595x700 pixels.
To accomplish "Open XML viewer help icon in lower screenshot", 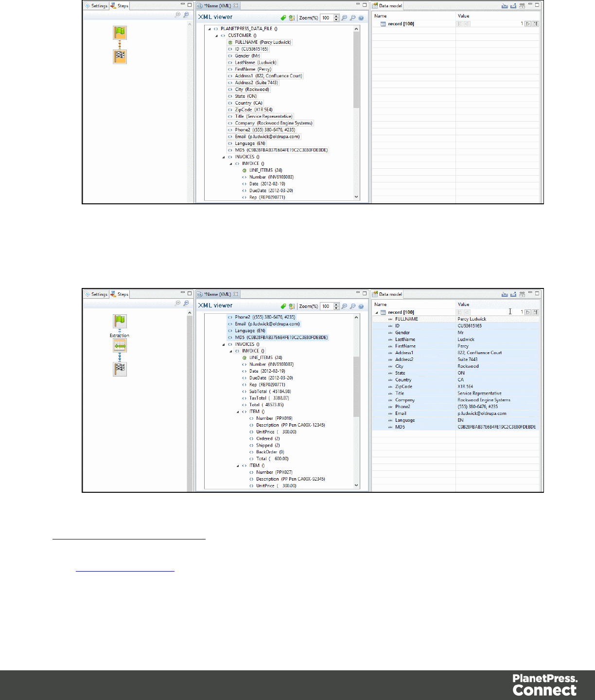I will point(361,306).
